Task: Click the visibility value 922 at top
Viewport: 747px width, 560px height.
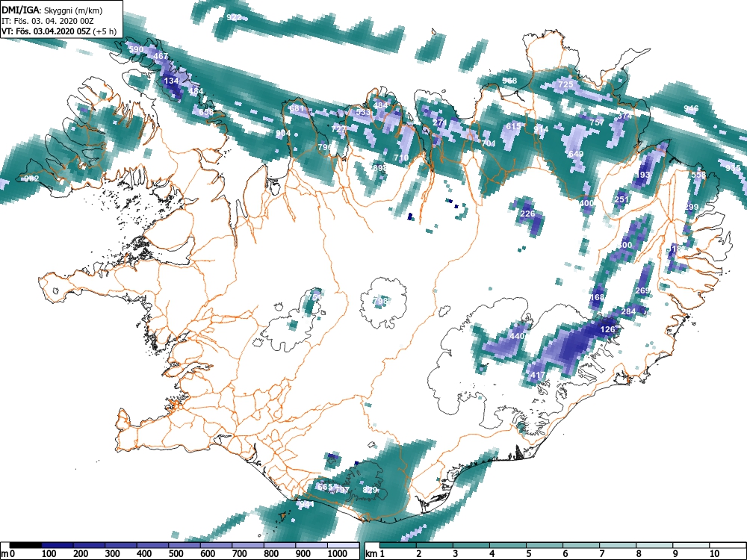Action: point(234,17)
